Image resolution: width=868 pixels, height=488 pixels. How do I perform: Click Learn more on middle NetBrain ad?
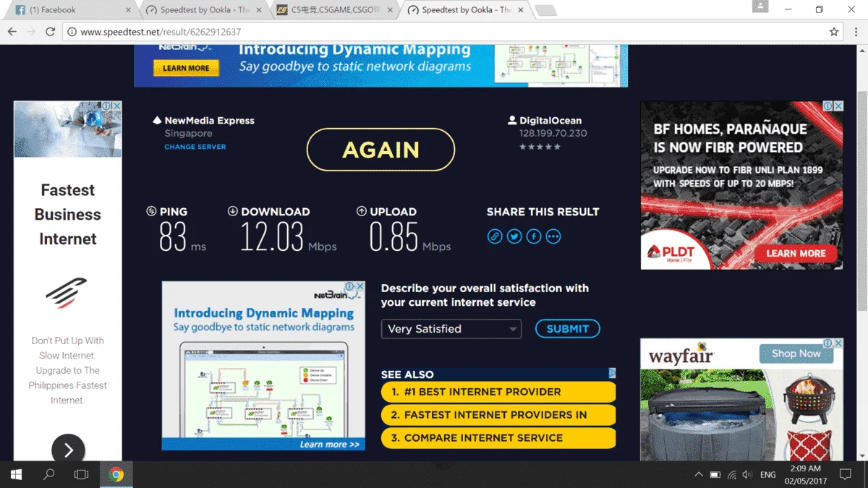pyautogui.click(x=329, y=445)
